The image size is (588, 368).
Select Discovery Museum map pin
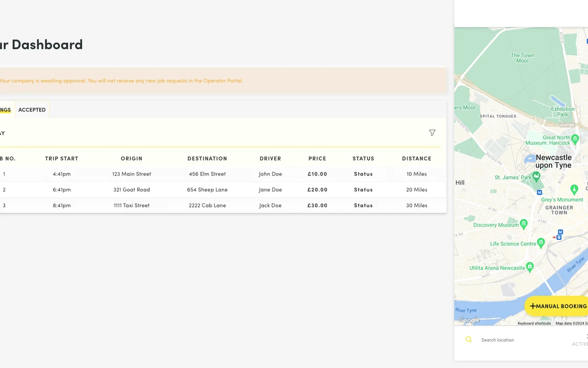(524, 224)
